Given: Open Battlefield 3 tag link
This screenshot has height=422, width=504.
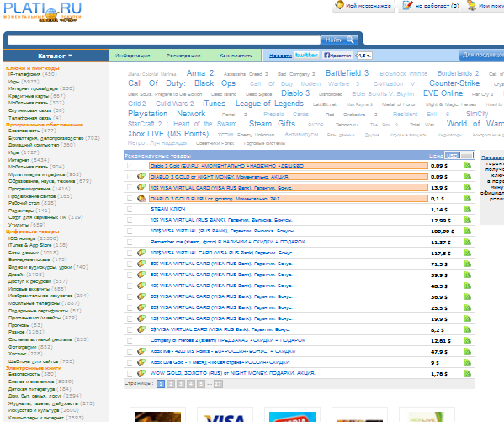Looking at the screenshot, I should (x=347, y=73).
